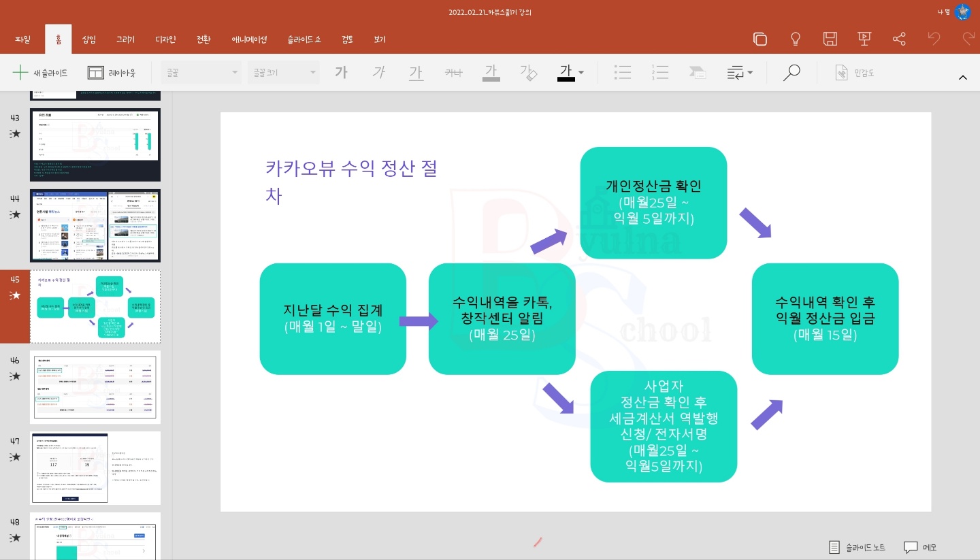This screenshot has height=560, width=980.
Task: Select the thumbnail of slide 44
Action: pyautogui.click(x=95, y=225)
